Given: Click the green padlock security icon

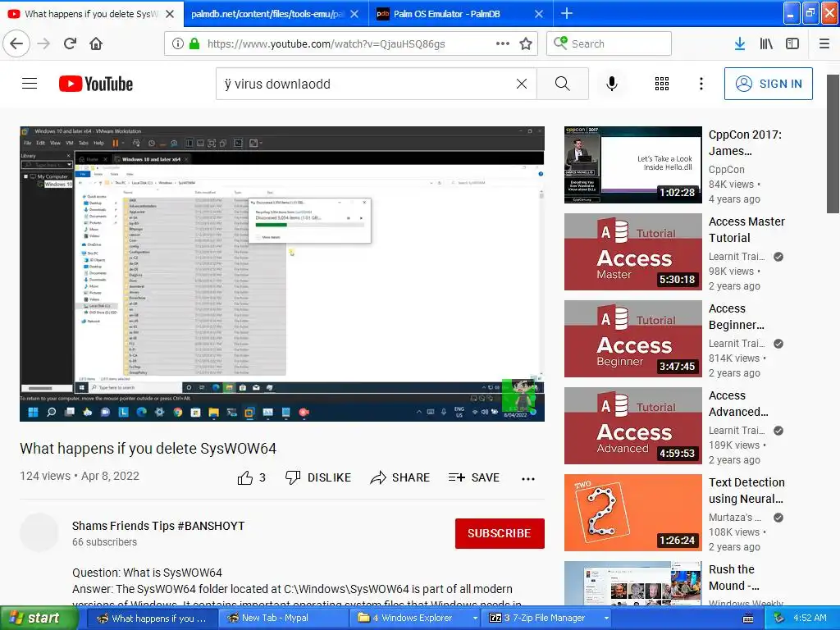Looking at the screenshot, I should tap(194, 43).
